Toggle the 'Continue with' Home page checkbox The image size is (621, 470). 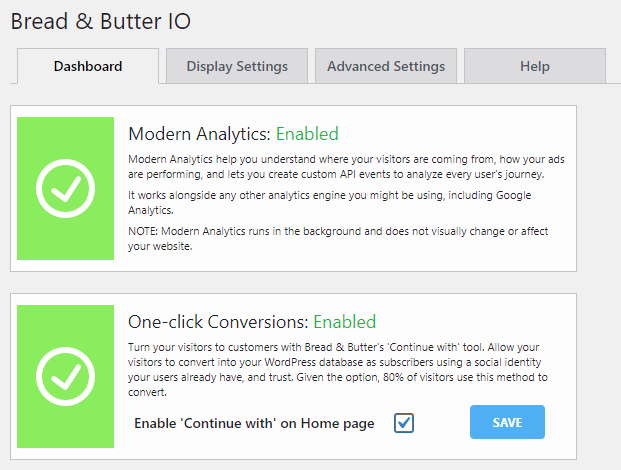click(404, 423)
